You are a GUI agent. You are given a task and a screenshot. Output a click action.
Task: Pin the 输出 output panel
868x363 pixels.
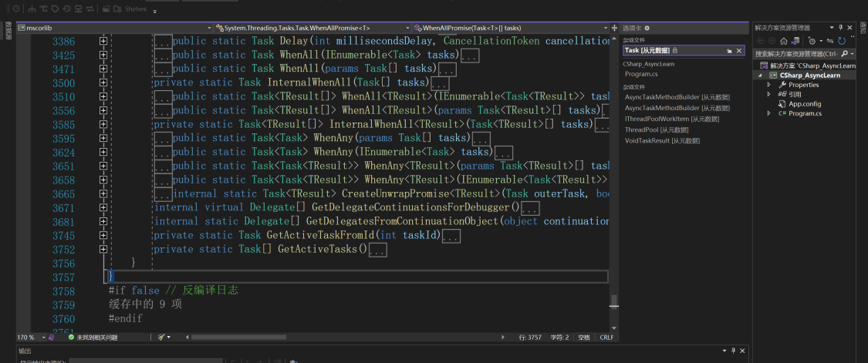pyautogui.click(x=732, y=351)
